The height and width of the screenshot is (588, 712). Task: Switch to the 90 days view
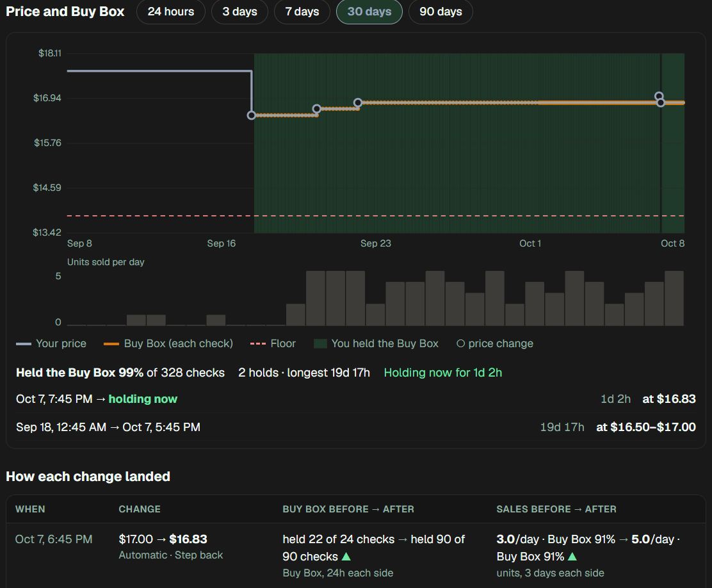(x=441, y=12)
